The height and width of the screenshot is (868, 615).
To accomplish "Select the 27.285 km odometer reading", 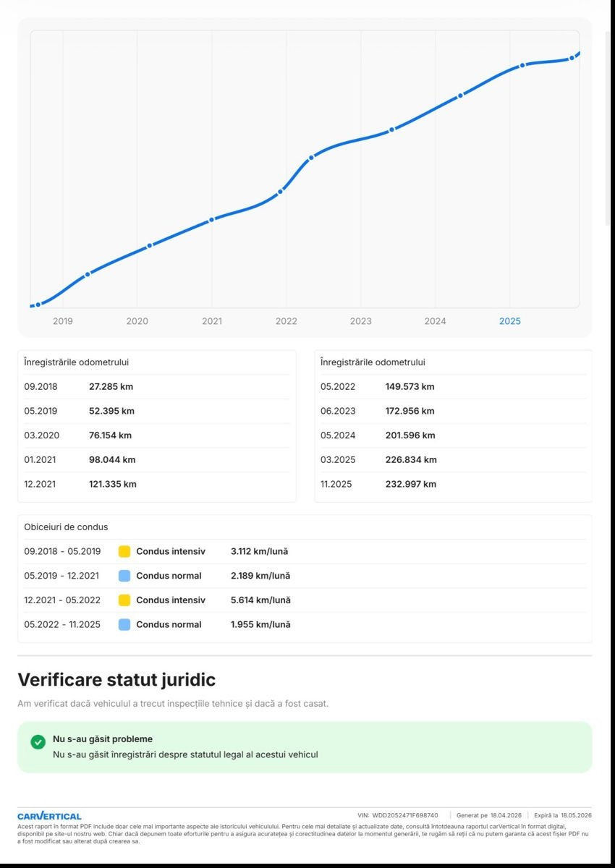I will click(x=111, y=387).
